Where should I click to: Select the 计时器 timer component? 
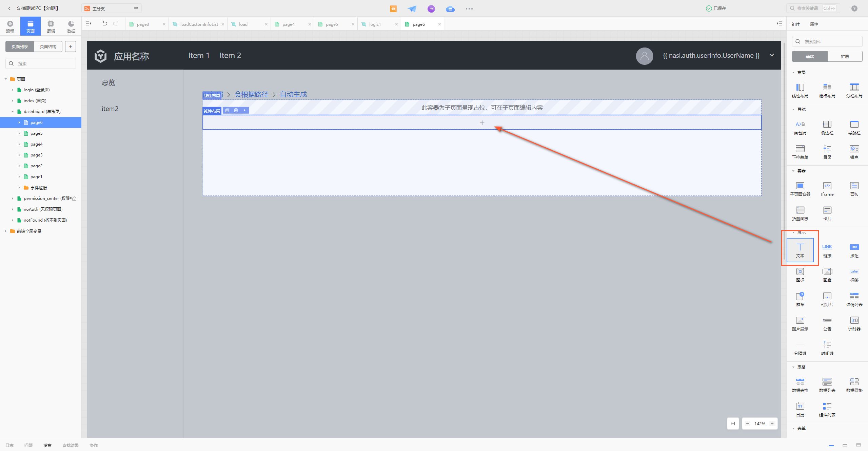[854, 323]
